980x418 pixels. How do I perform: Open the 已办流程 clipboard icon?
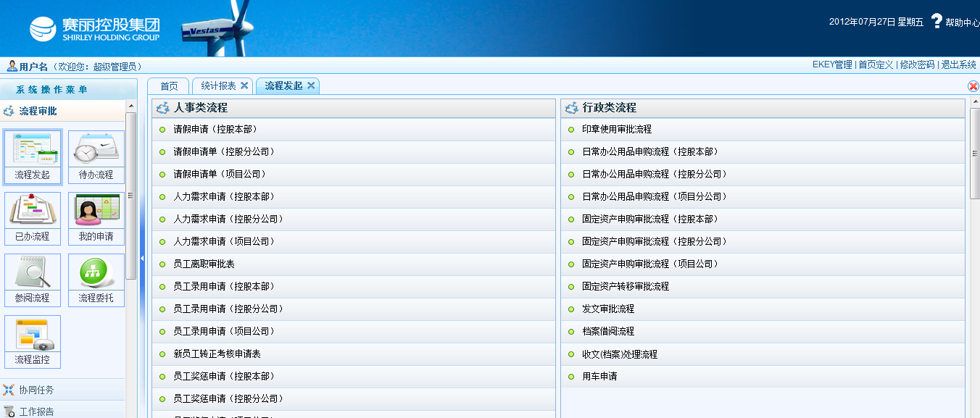coord(33,211)
